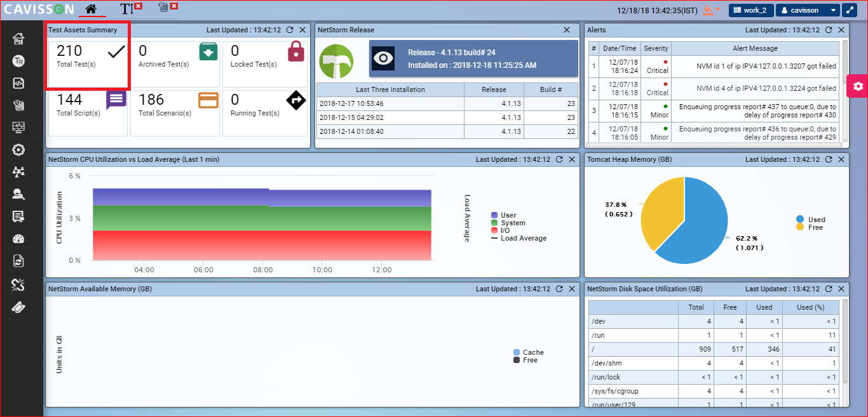Open the Home icon in left sidebar
The height and width of the screenshot is (417, 868).
(x=18, y=39)
